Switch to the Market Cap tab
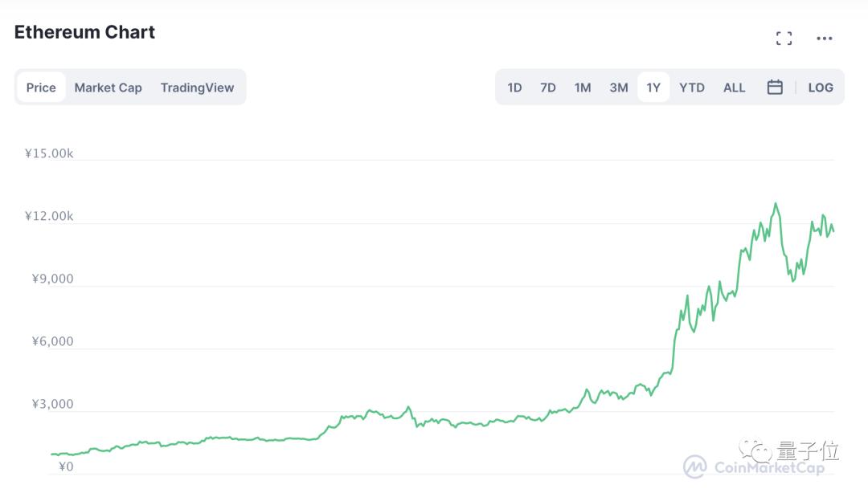868x489 pixels. (x=108, y=88)
